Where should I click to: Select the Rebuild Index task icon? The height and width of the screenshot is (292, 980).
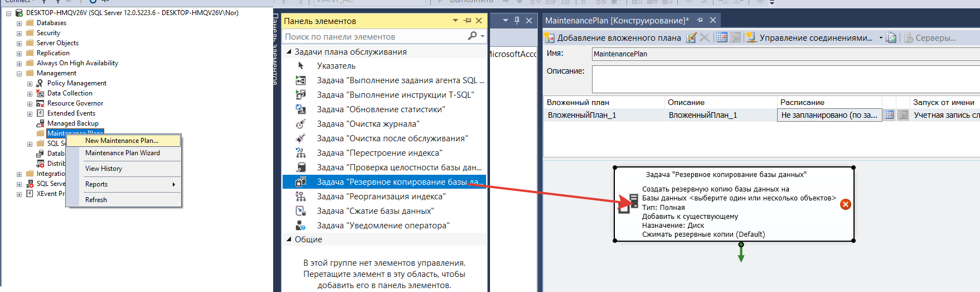(300, 152)
